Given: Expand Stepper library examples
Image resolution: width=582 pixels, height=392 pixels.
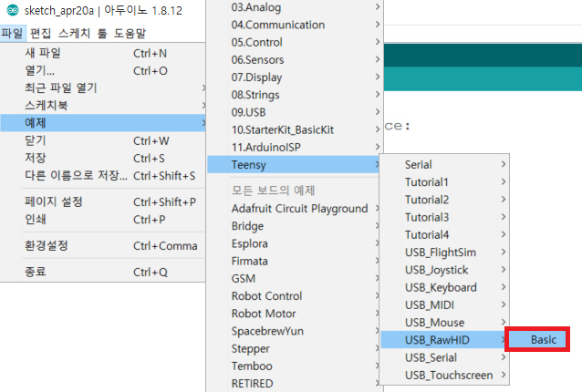Looking at the screenshot, I should pyautogui.click(x=295, y=348).
